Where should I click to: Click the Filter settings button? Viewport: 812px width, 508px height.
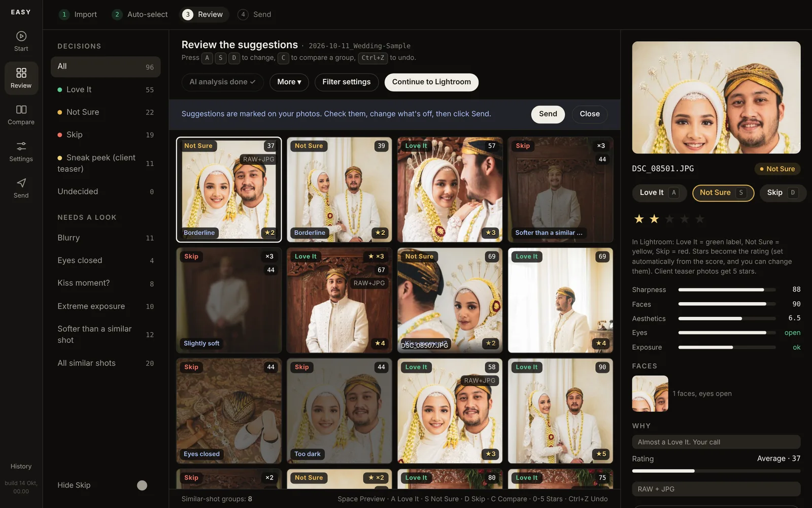(347, 82)
